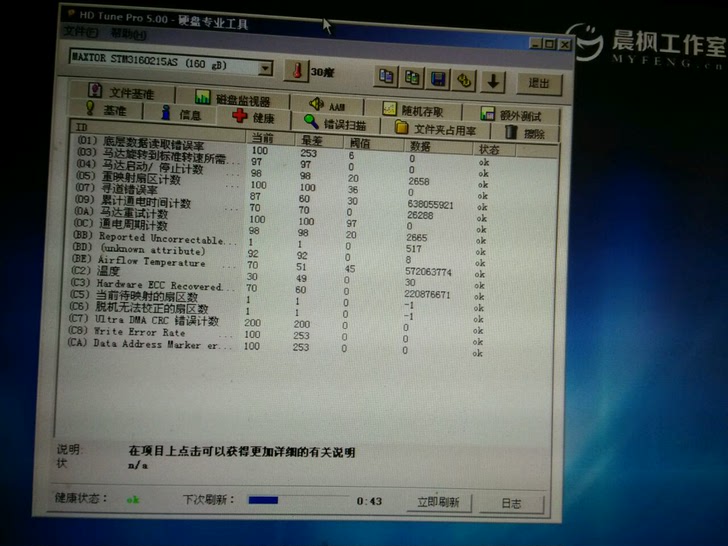Viewport: 728px width, 546px height.
Task: Select the (C7) Ultra DMA CRC row
Action: pos(275,323)
